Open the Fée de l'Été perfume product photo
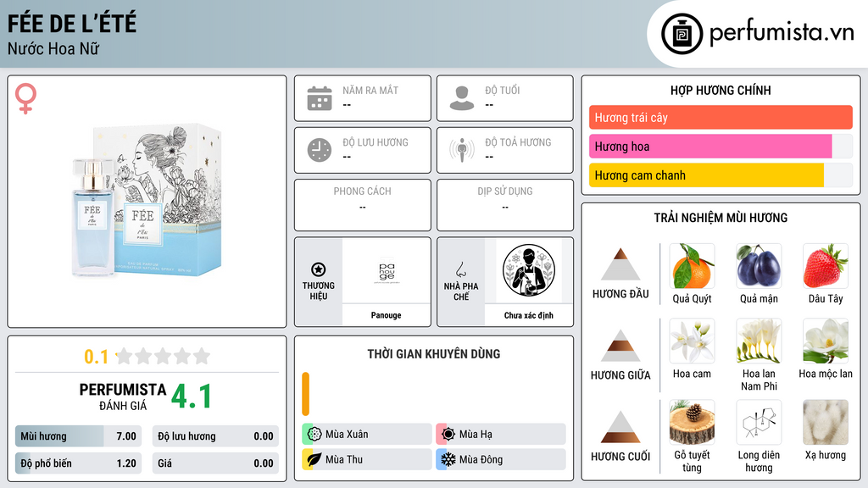This screenshot has width=868, height=488. pyautogui.click(x=147, y=200)
